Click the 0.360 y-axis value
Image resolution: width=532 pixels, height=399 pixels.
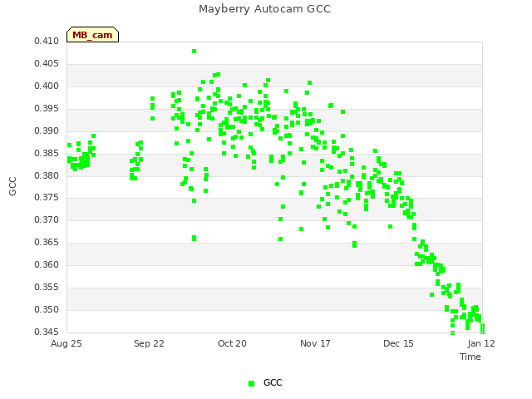pos(47,264)
